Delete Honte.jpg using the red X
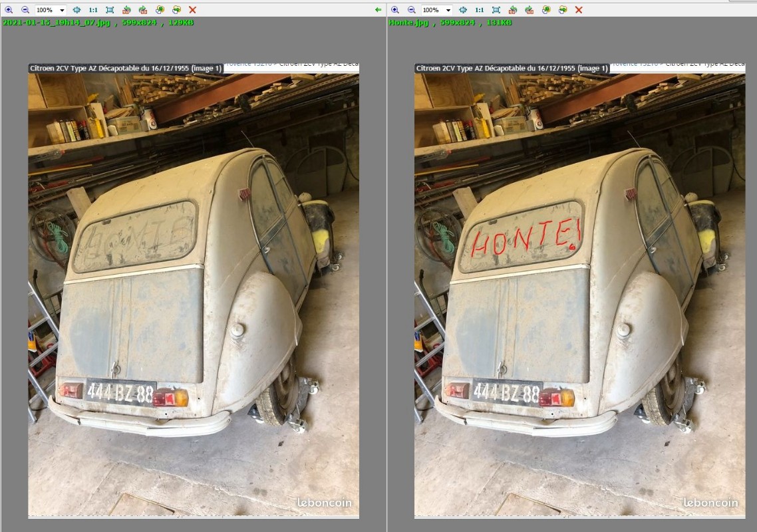 click(x=579, y=10)
